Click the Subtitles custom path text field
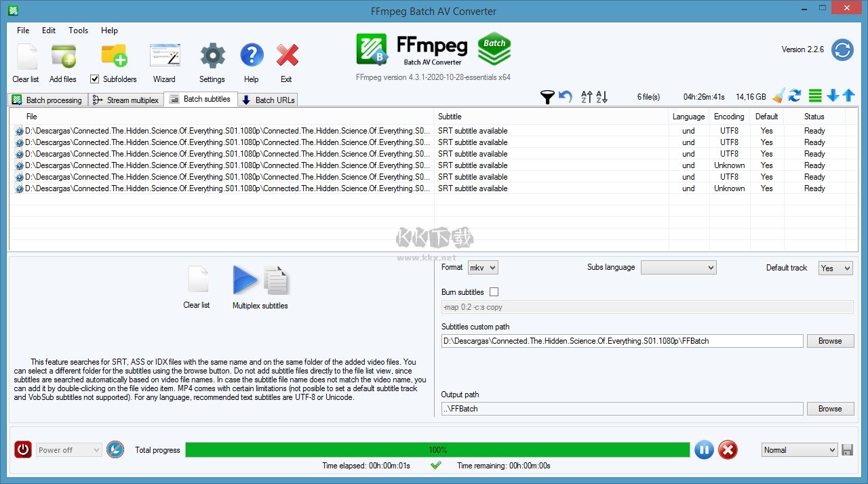The height and width of the screenshot is (484, 868). (x=623, y=341)
